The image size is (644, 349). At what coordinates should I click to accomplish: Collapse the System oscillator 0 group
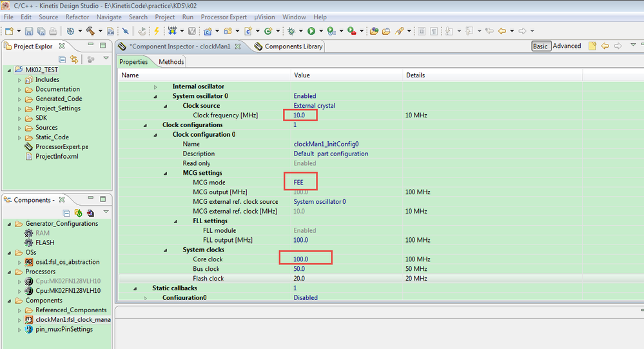[155, 96]
